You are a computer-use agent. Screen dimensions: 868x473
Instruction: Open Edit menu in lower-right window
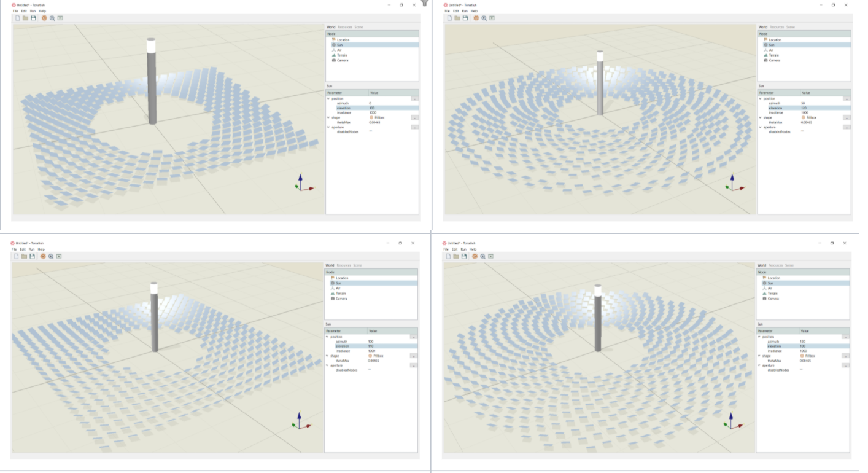click(454, 249)
